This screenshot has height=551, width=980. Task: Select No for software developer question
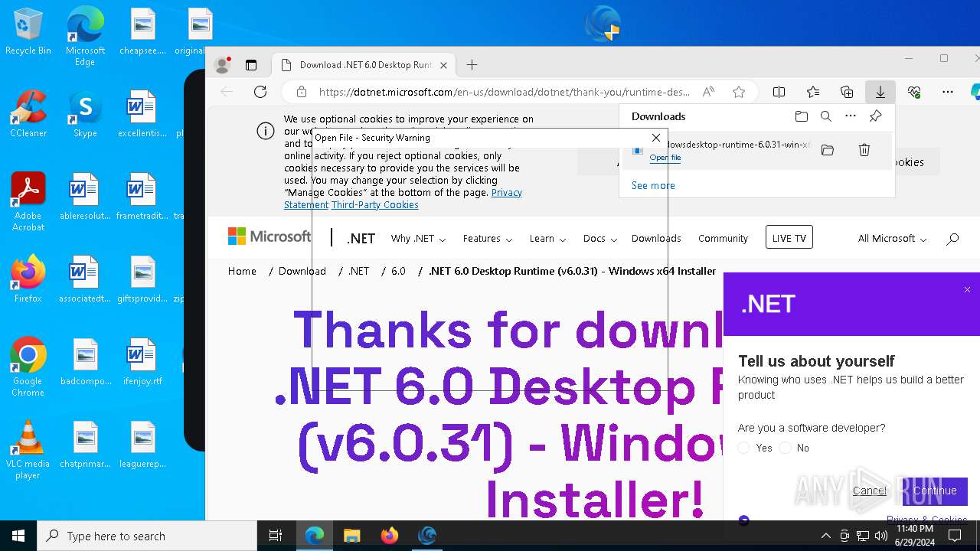[x=785, y=448]
